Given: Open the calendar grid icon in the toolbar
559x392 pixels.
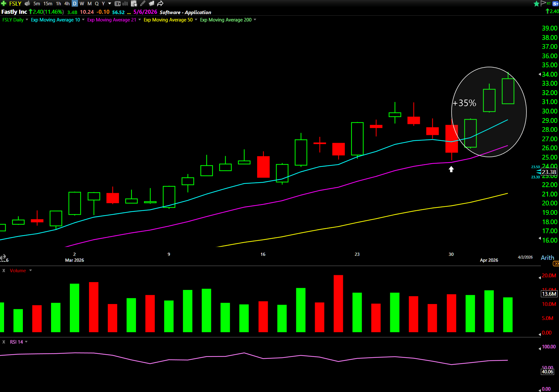Looking at the screenshot, I should pyautogui.click(x=134, y=3).
